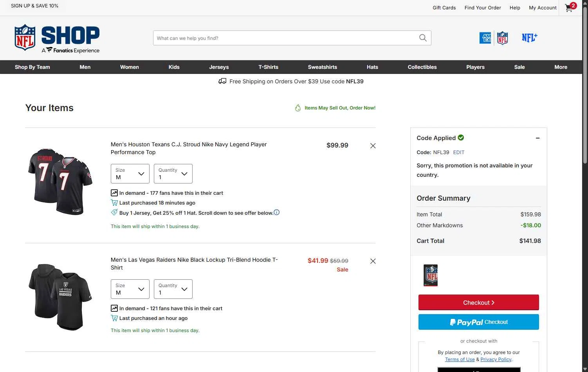Click the Cart Total $141.98 amount
Image resolution: width=588 pixels, height=372 pixels.
pos(530,241)
